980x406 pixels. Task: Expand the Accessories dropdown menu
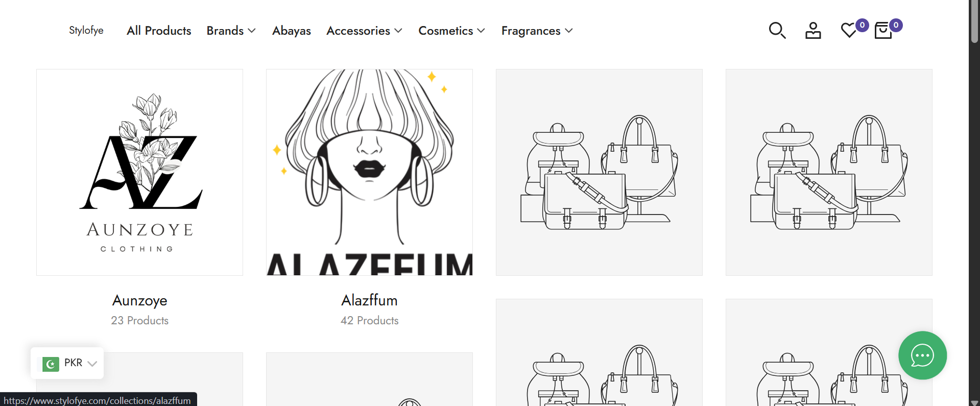tap(364, 31)
